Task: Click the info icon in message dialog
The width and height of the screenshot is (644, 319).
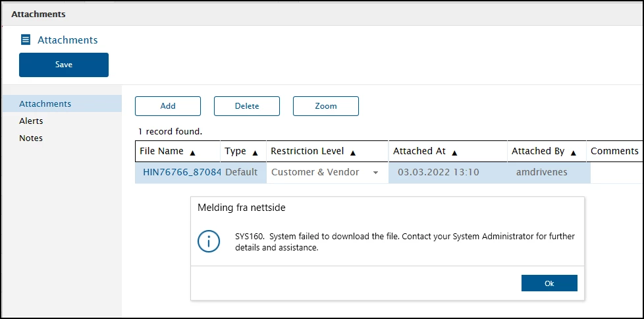Action: coord(209,241)
